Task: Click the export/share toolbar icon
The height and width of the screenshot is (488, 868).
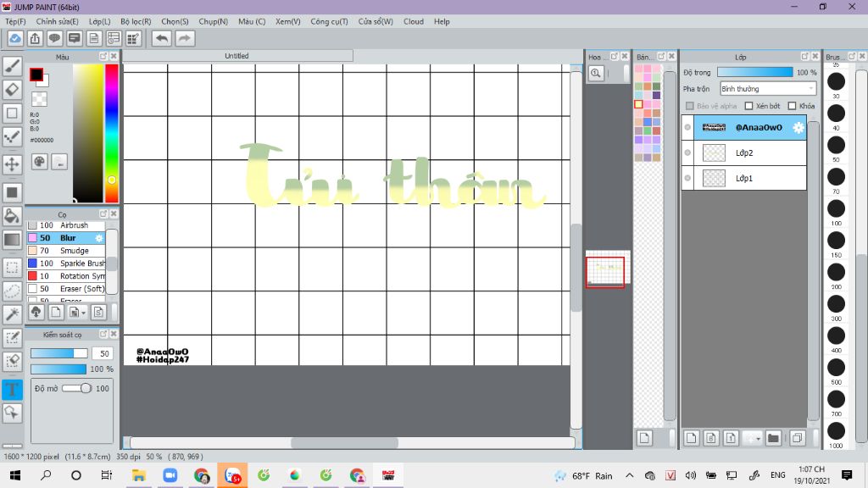Action: [35, 39]
